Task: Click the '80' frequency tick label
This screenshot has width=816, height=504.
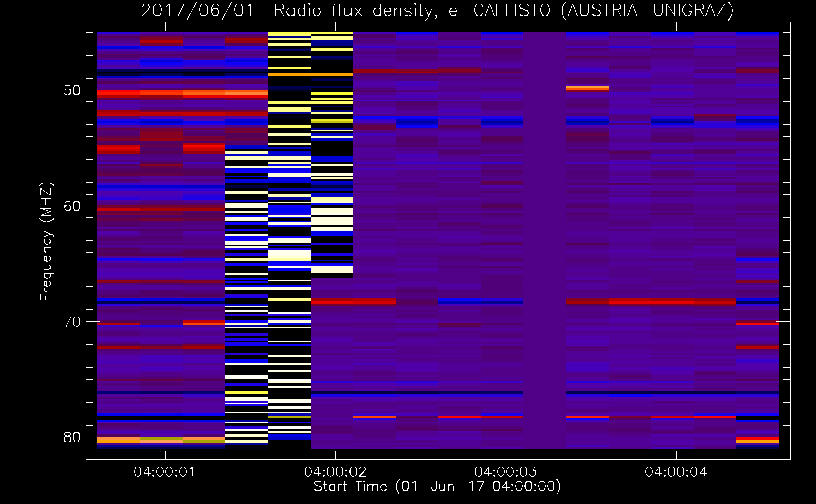Action: 72,437
